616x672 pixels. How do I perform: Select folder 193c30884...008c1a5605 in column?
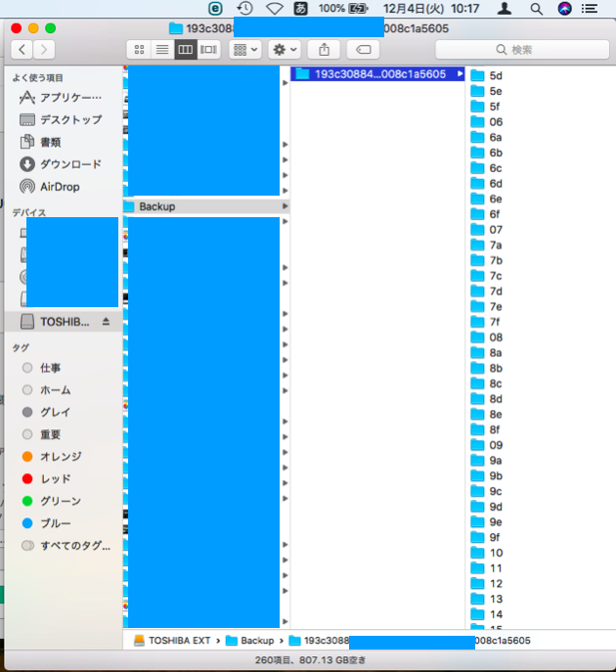coord(377,74)
